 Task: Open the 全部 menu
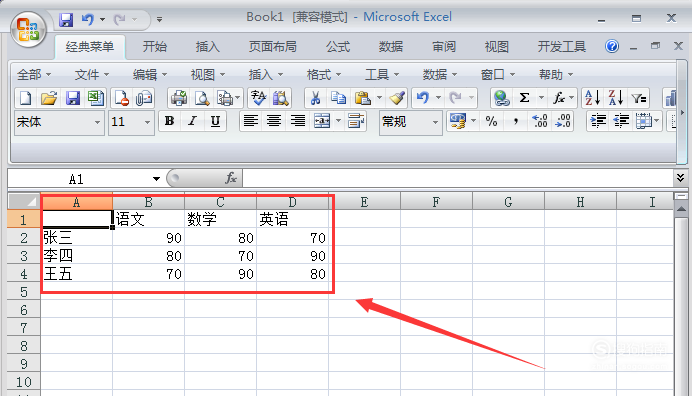34,75
